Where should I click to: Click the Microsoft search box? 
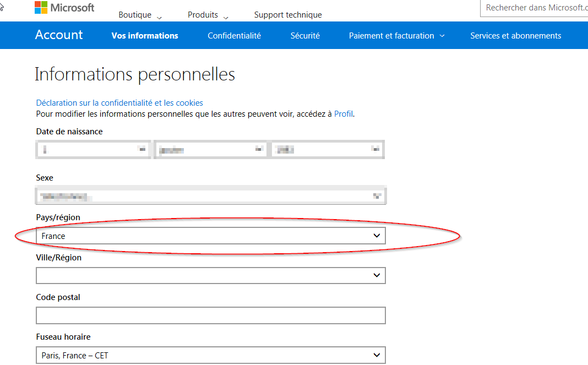click(534, 8)
